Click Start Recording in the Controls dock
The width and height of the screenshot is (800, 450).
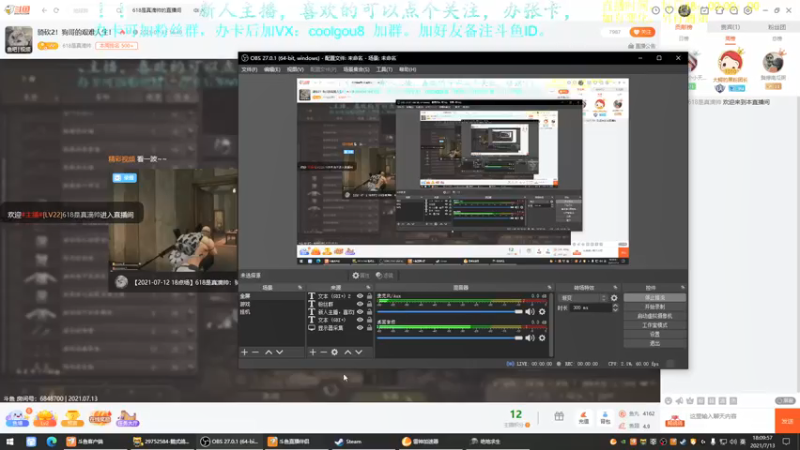pyautogui.click(x=655, y=307)
